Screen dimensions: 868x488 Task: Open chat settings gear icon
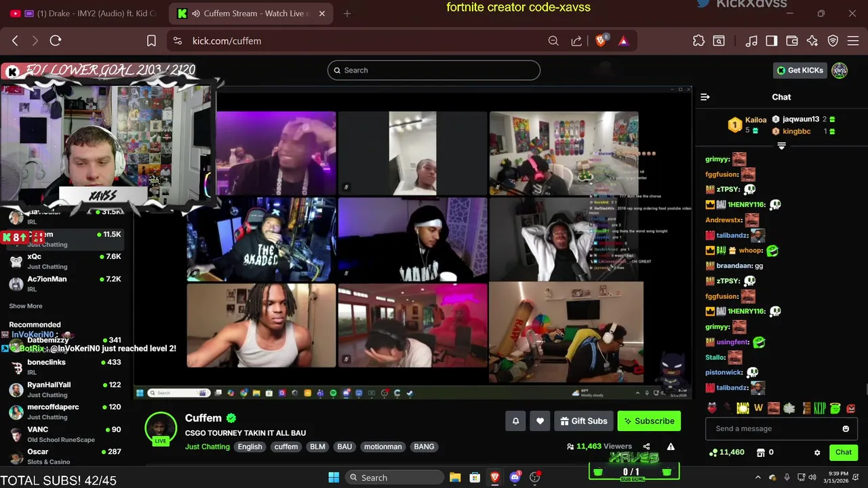click(x=817, y=452)
